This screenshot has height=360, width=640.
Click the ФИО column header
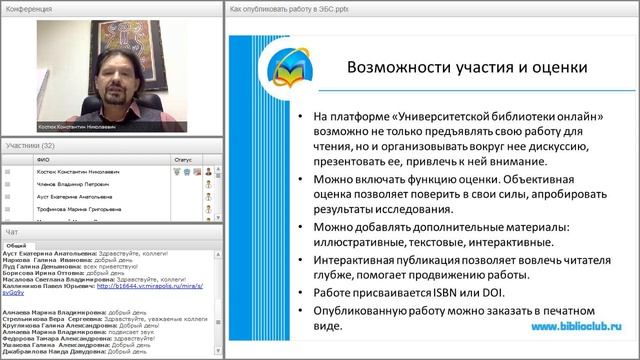[x=102, y=160]
